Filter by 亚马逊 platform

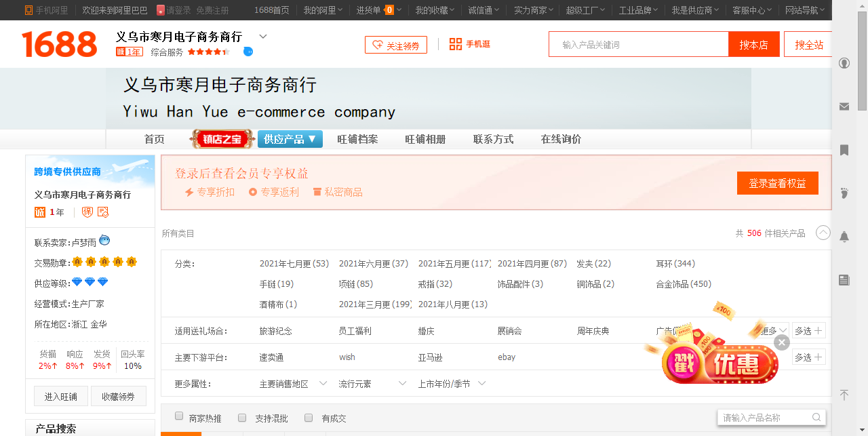(430, 357)
